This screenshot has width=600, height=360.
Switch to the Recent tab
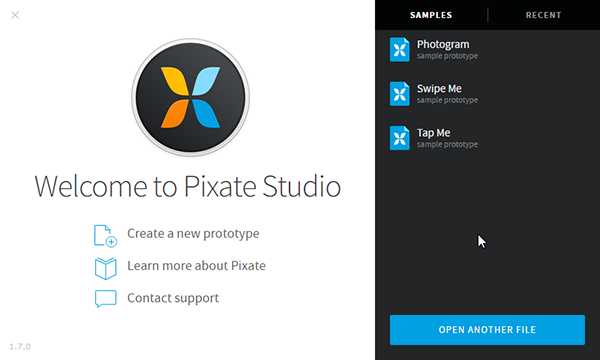[543, 15]
